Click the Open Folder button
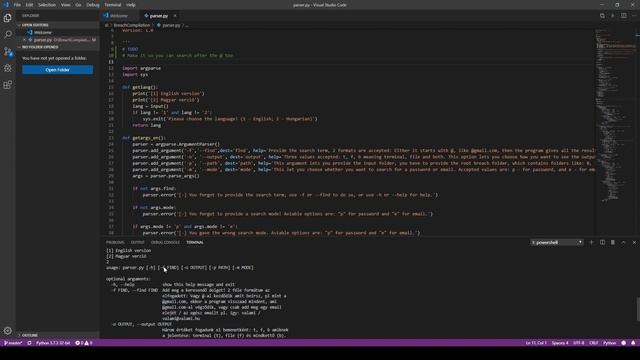The height and width of the screenshot is (360, 640). pyautogui.click(x=58, y=70)
